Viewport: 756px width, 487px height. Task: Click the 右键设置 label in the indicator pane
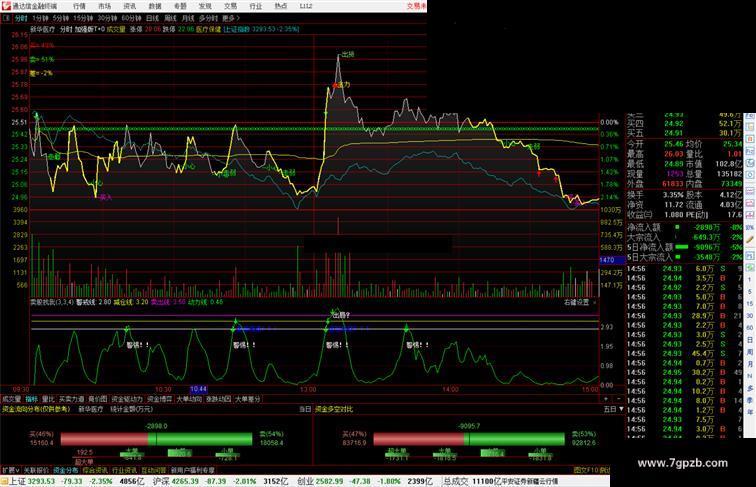pos(577,302)
